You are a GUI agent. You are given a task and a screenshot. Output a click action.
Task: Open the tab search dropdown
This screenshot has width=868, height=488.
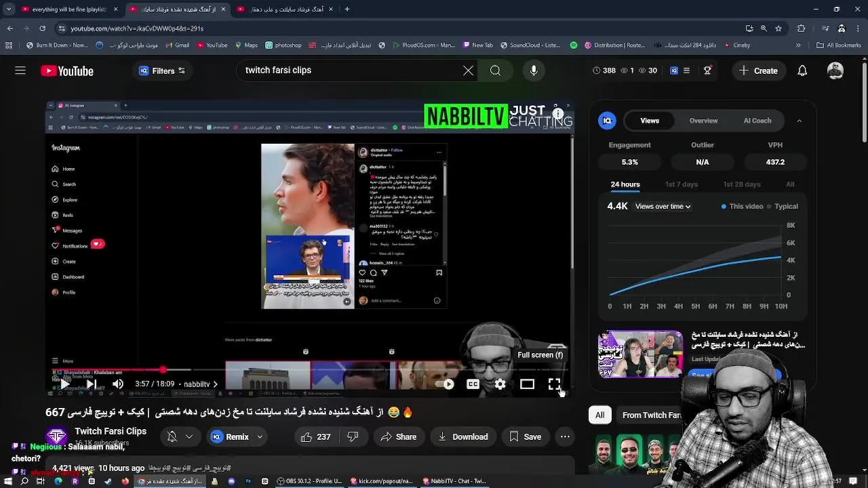tap(8, 9)
